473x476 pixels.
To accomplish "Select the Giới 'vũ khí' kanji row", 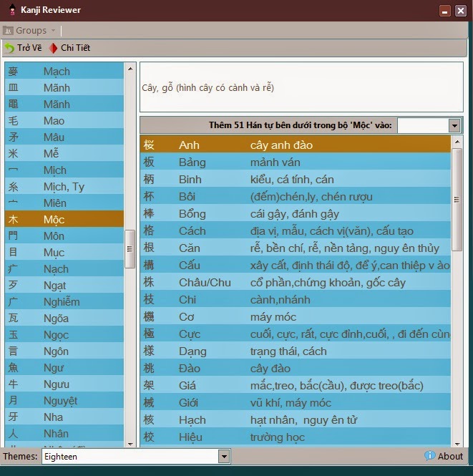I will (x=296, y=403).
